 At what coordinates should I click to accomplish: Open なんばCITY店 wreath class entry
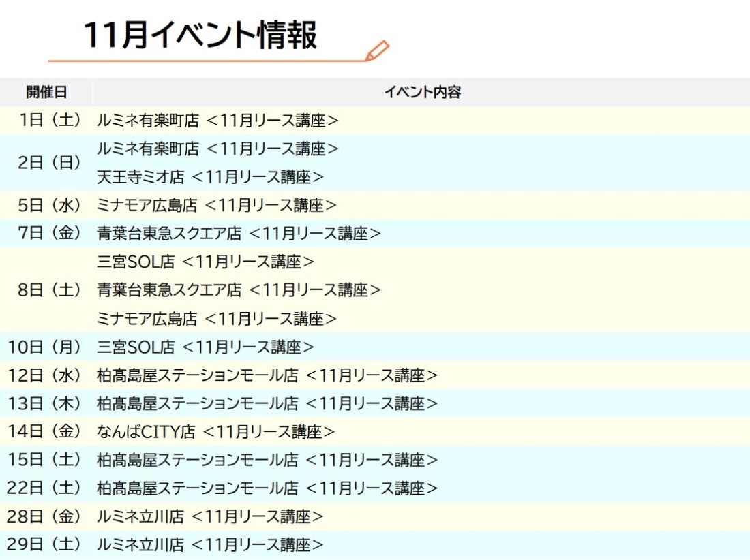point(215,432)
